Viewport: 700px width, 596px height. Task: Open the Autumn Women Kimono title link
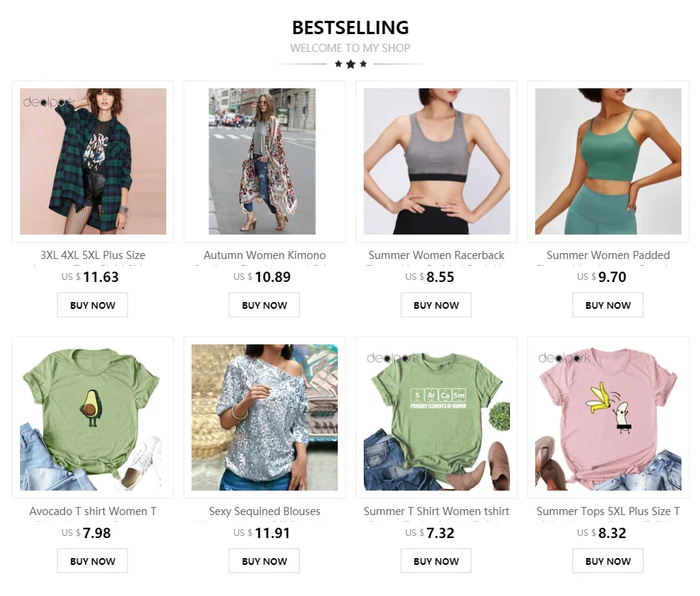[264, 255]
